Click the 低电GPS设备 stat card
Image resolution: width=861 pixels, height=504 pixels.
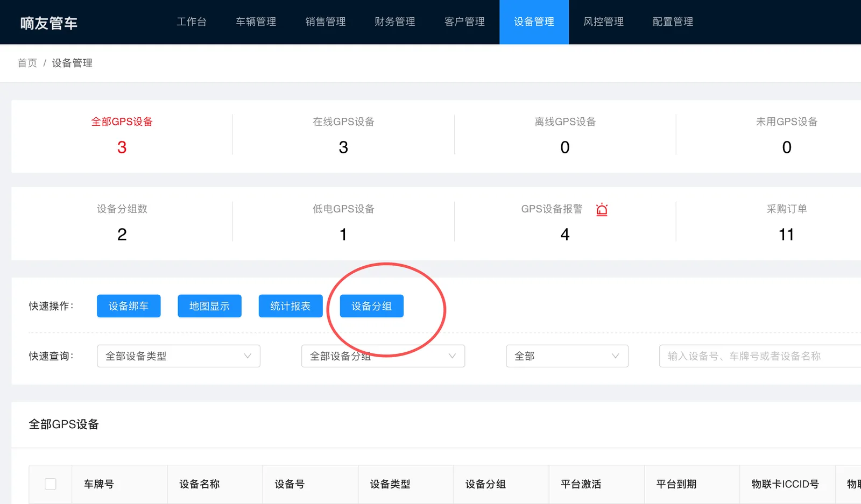(x=343, y=223)
